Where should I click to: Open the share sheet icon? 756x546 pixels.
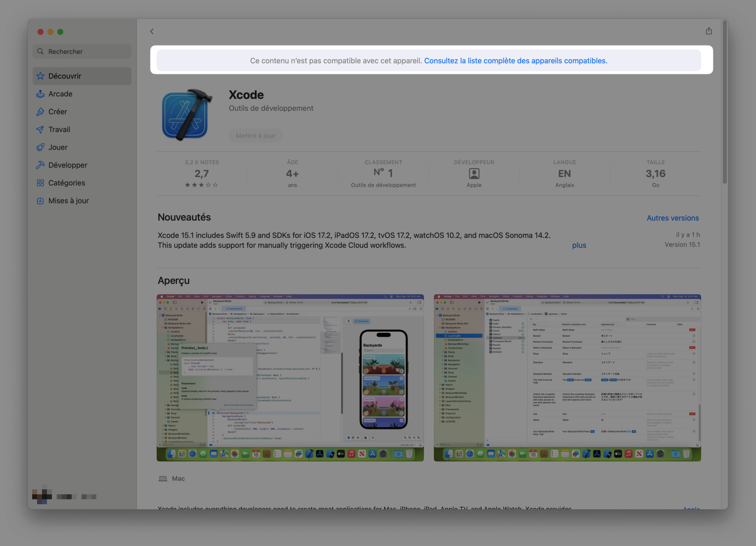709,31
